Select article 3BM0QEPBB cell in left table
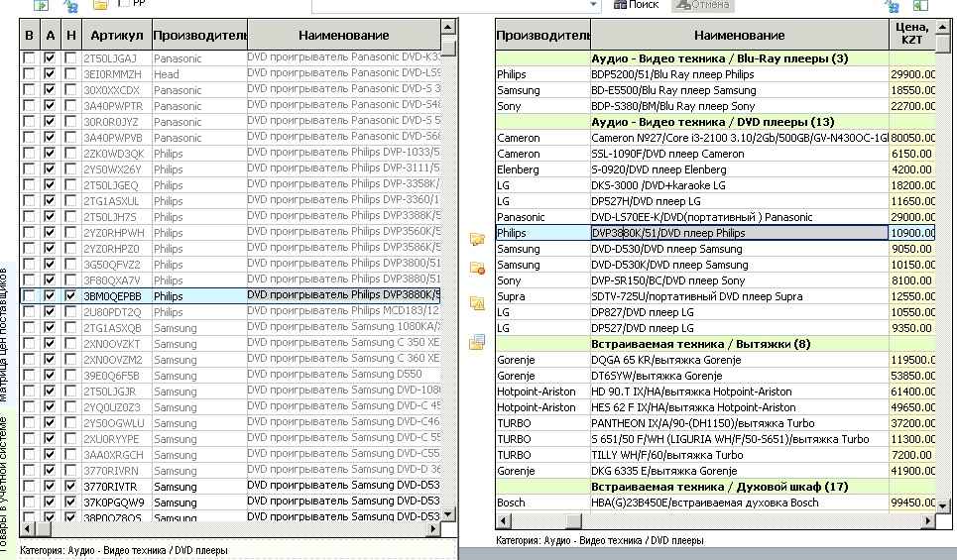This screenshot has height=560, width=957. pyautogui.click(x=117, y=296)
